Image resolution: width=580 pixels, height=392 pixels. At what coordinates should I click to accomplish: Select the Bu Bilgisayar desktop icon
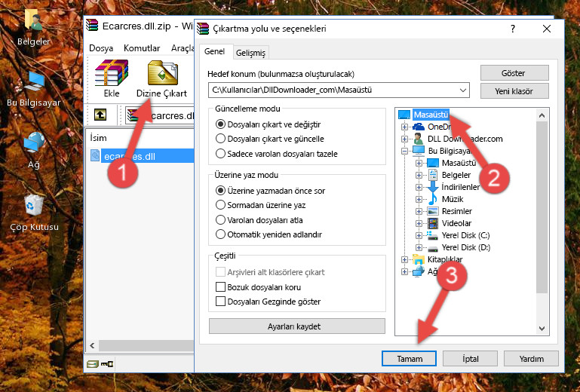click(33, 88)
